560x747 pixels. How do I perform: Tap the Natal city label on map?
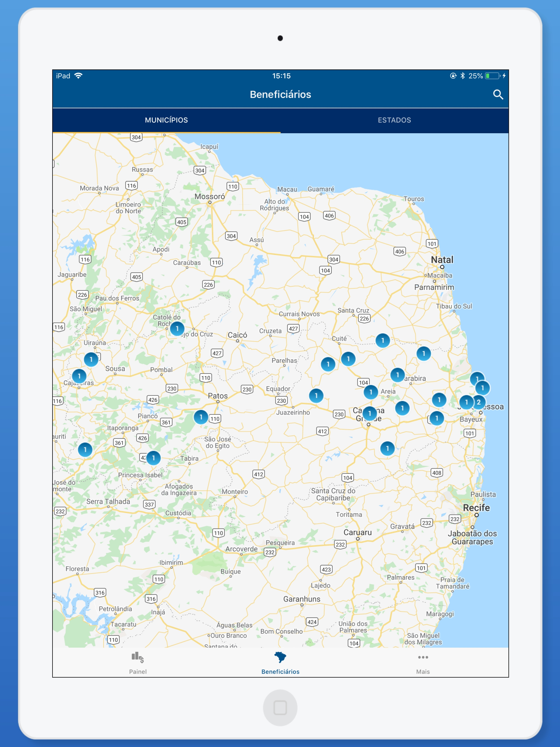click(x=442, y=260)
